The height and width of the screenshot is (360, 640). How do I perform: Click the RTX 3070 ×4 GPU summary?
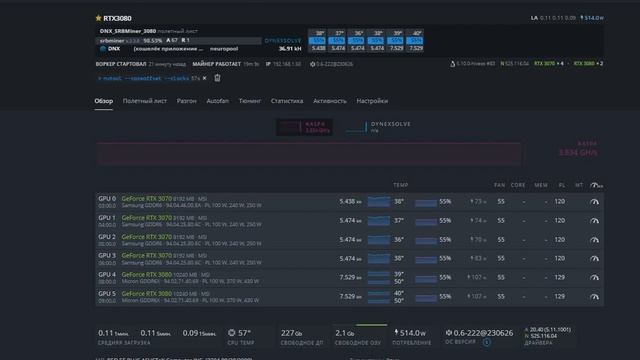coord(549,64)
